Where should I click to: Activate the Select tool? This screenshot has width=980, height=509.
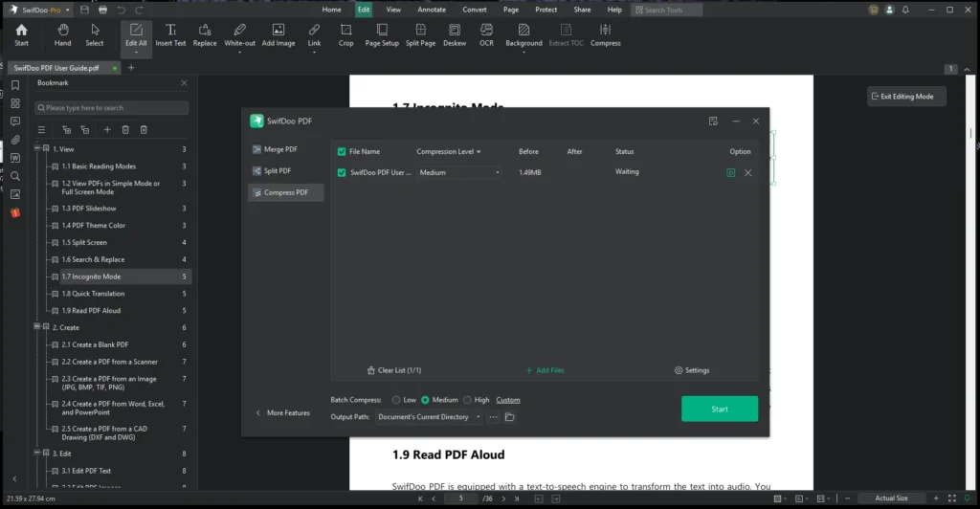pos(95,35)
